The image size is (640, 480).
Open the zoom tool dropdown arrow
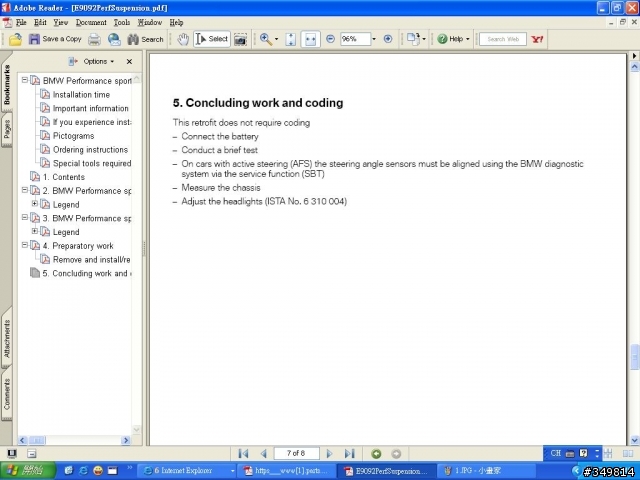point(277,40)
